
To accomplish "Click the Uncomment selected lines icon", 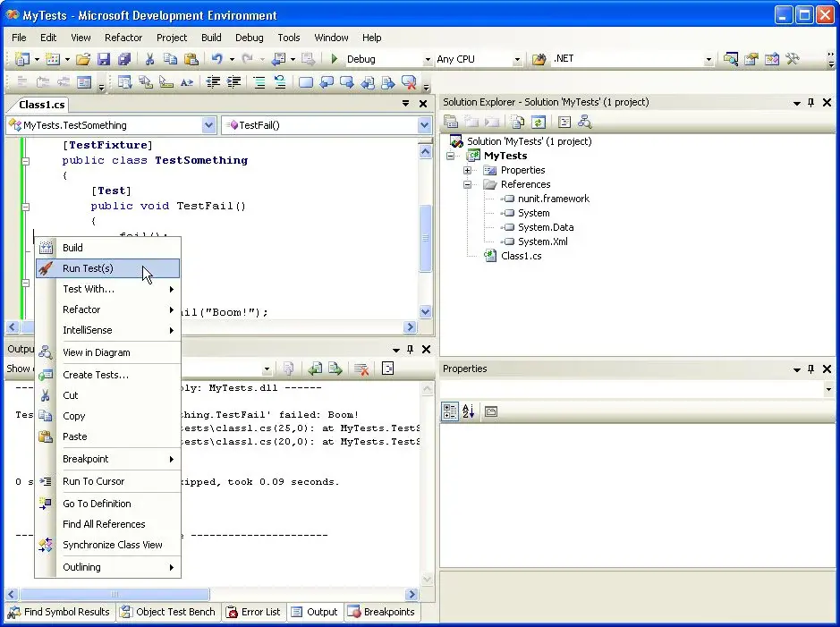I will pyautogui.click(x=280, y=82).
